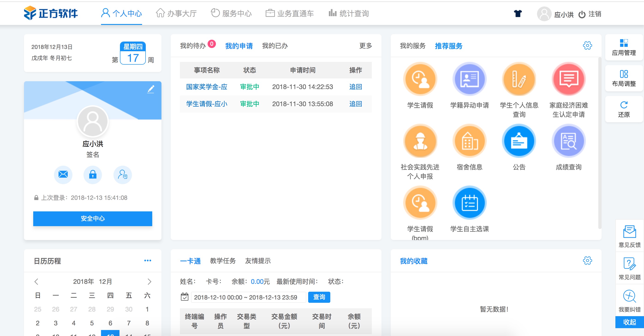Click 收起 to collapse side panel
The image size is (644, 336).
629,322
